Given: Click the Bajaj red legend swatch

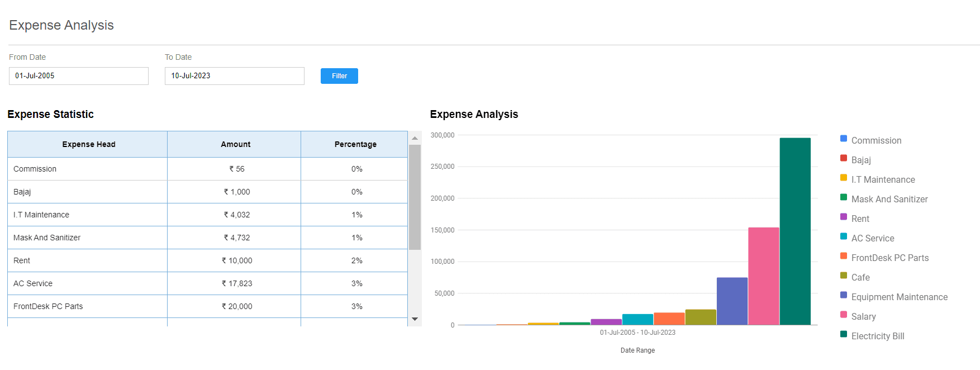Looking at the screenshot, I should point(844,158).
